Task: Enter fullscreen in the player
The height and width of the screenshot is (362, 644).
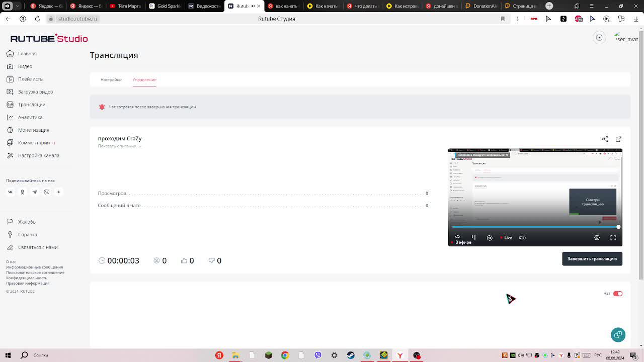Action: pyautogui.click(x=613, y=238)
